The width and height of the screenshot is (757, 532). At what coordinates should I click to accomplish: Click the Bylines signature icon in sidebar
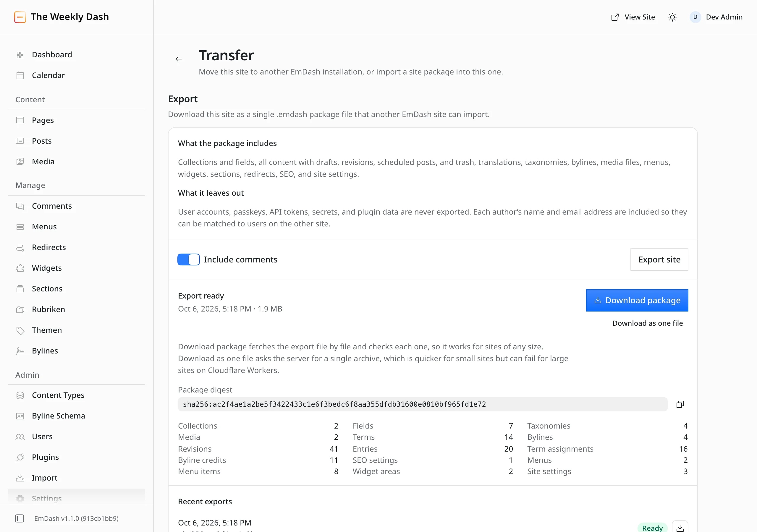pyautogui.click(x=20, y=351)
